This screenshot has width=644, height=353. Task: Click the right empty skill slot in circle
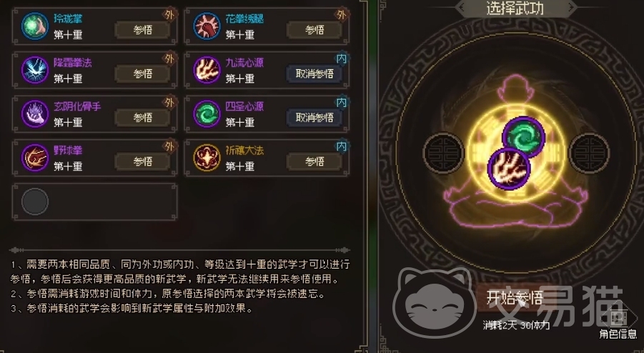pos(589,153)
